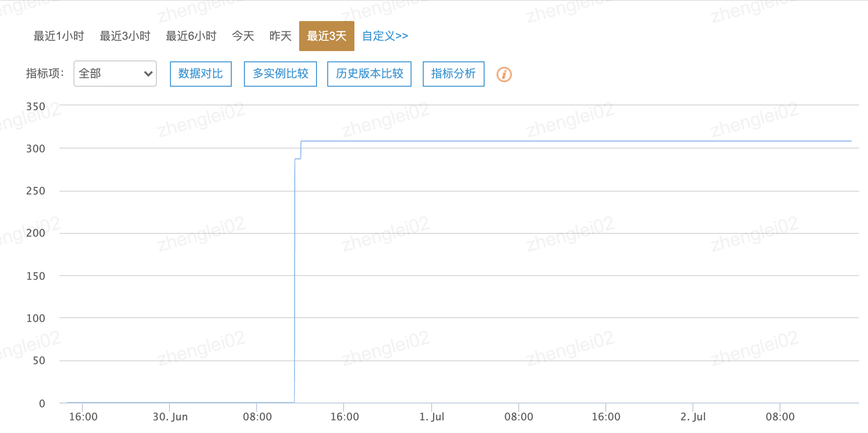Click the 2. Jul x-axis label
Screen dimensions: 868x433
pos(693,417)
